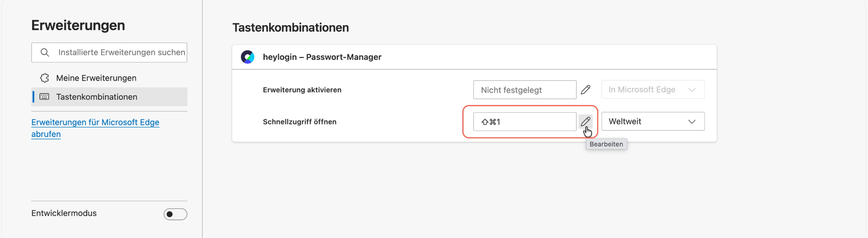The height and width of the screenshot is (238, 868).
Task: Open the Weltweit scope dropdown
Action: pos(653,121)
